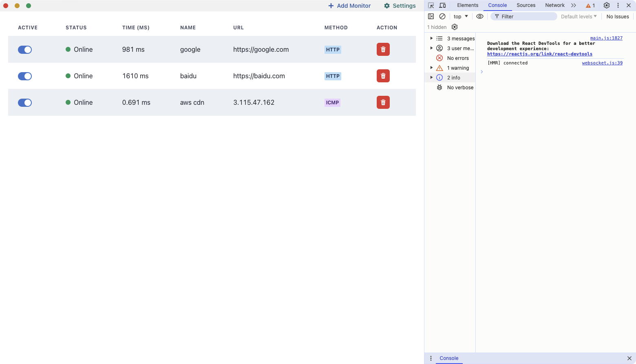Open Default levels dropdown

click(x=579, y=16)
